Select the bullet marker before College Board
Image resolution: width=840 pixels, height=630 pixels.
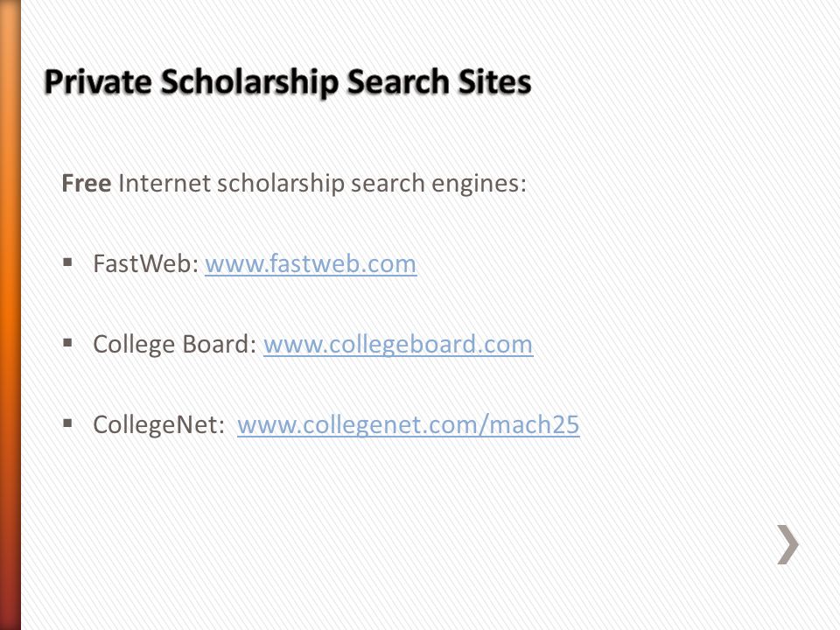(x=67, y=342)
